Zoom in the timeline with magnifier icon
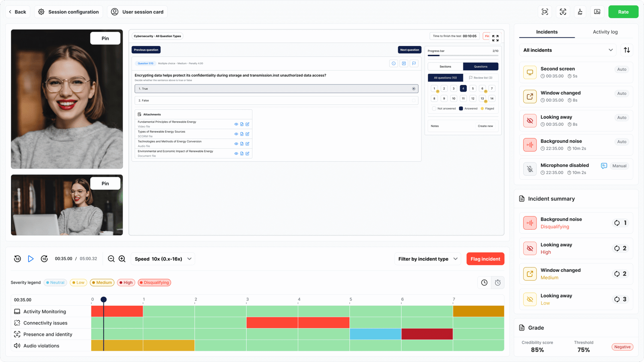The height and width of the screenshot is (362, 644). [x=122, y=259]
